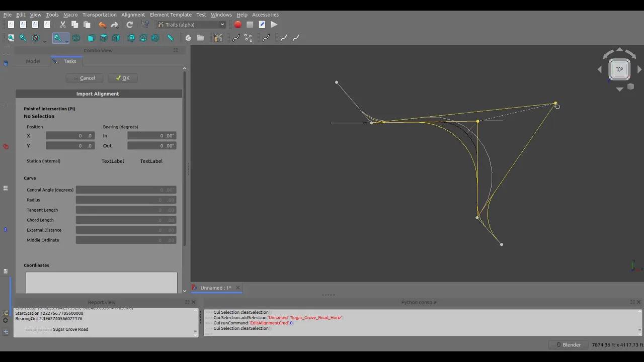Select the Measure distance ruler icon
The width and height of the screenshot is (644, 362).
171,38
